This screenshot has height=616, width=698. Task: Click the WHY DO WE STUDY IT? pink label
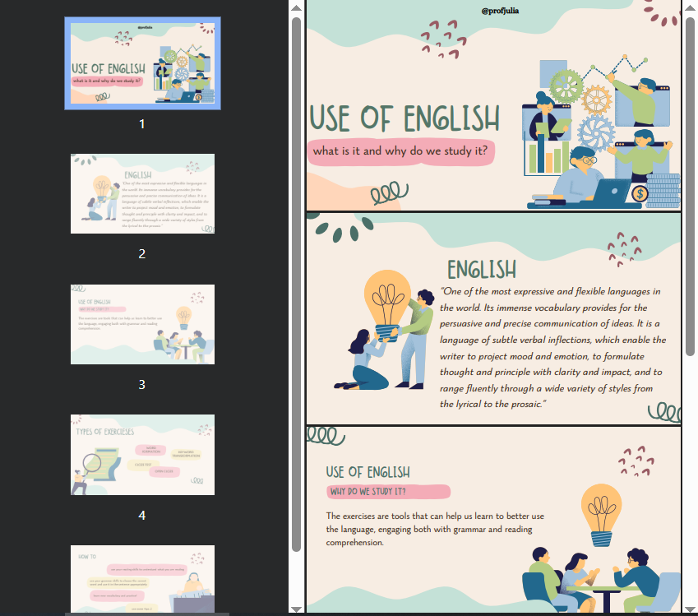coord(388,492)
